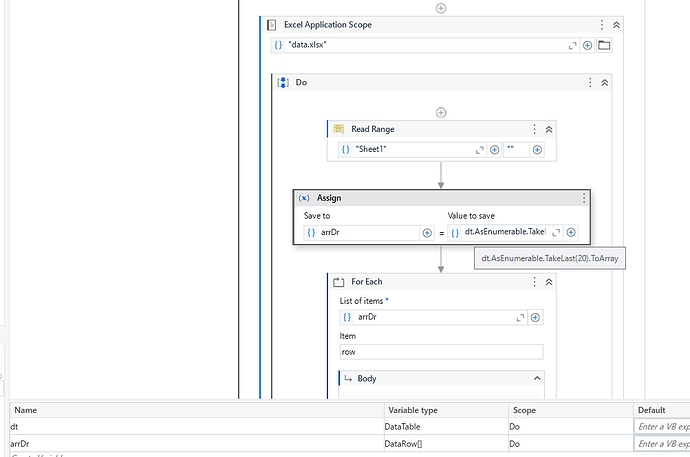Expand editor for the Sheet1 field
Image resolution: width=690 pixels, height=457 pixels.
[x=479, y=150]
